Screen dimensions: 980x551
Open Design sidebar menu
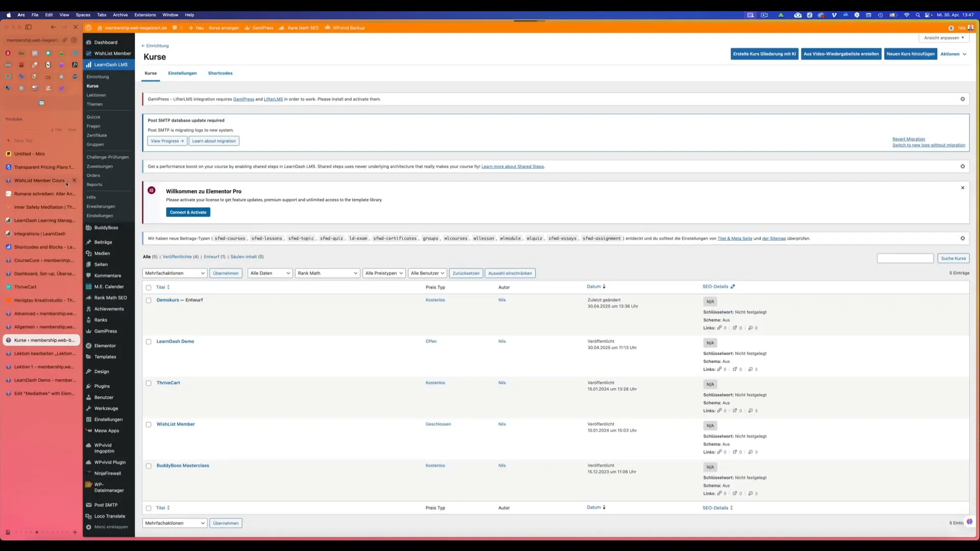click(102, 372)
